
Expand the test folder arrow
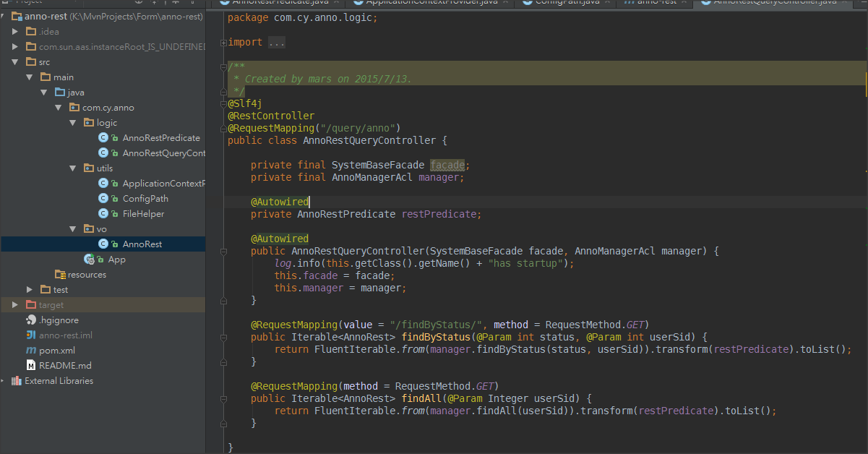(29, 289)
